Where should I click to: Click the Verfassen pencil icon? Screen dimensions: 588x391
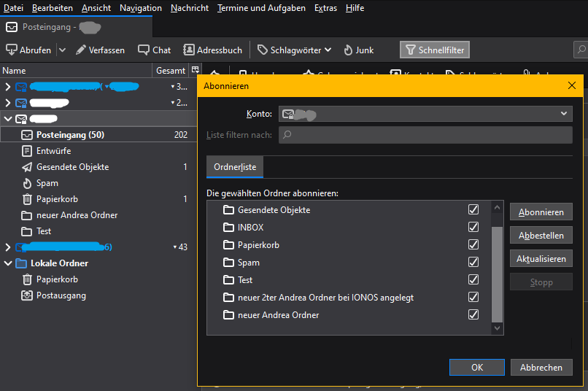click(x=81, y=50)
